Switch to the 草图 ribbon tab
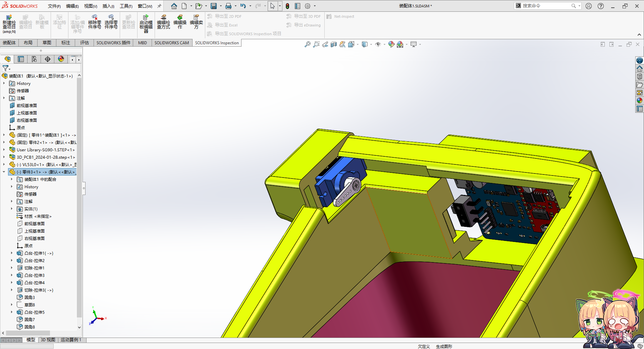This screenshot has width=644, height=349. [x=47, y=43]
